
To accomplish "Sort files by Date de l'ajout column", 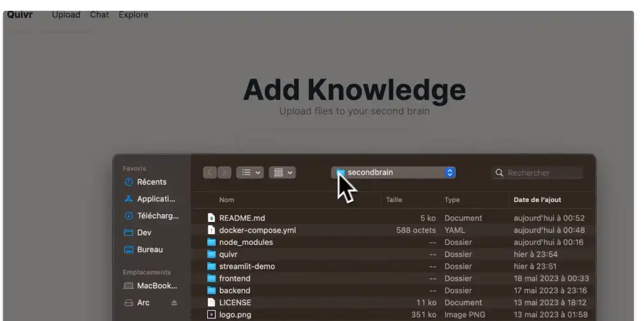I will [x=537, y=200].
